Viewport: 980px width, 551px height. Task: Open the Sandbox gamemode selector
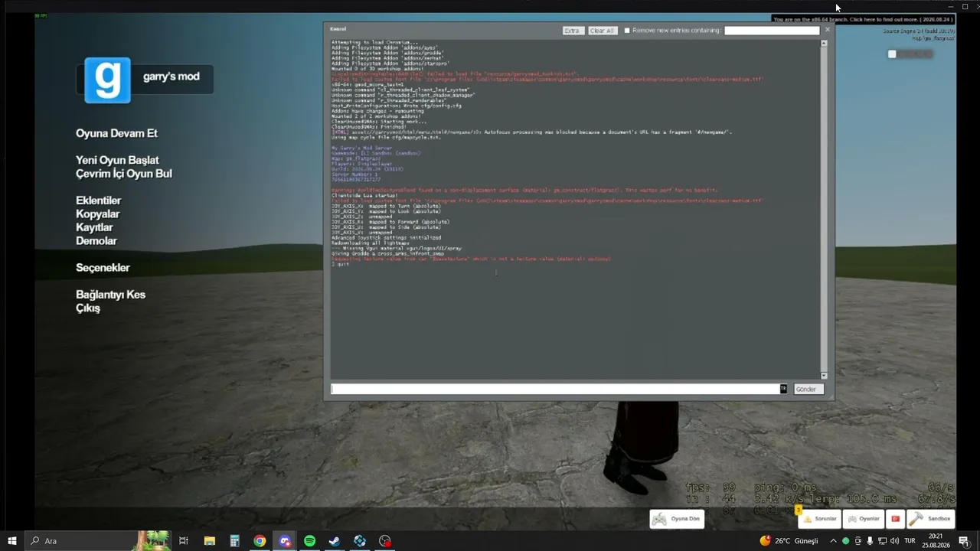pyautogui.click(x=930, y=519)
